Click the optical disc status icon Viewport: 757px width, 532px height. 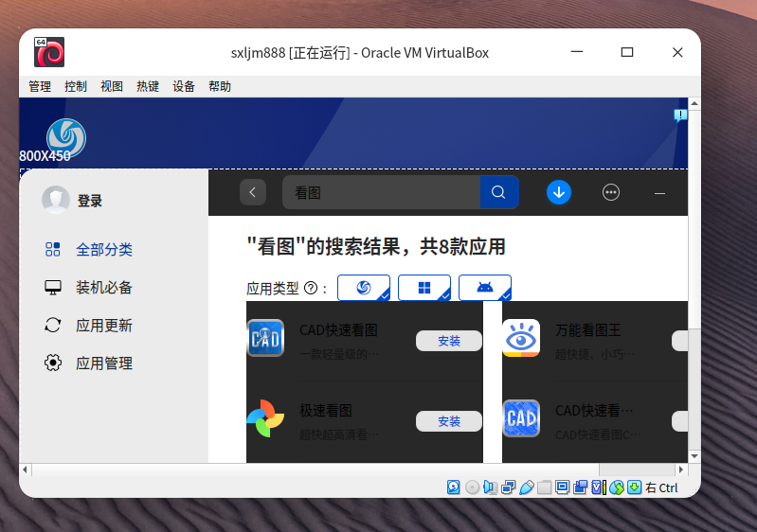tap(472, 488)
